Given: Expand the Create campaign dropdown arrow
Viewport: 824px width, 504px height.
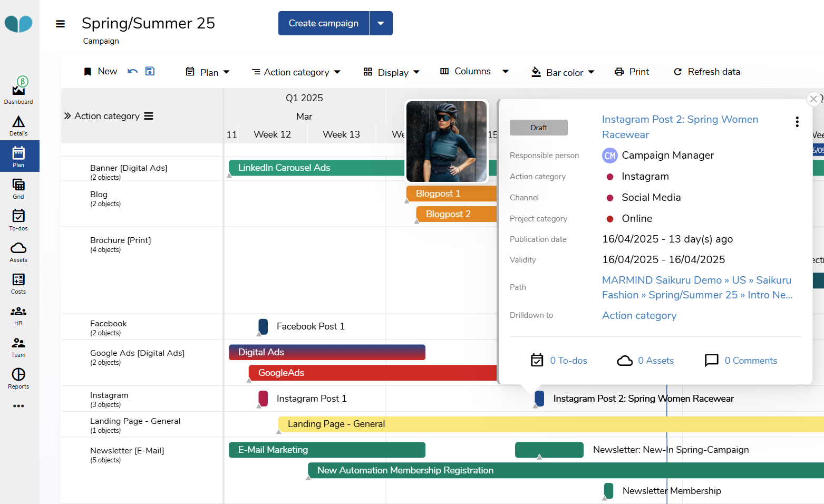Looking at the screenshot, I should tap(381, 23).
